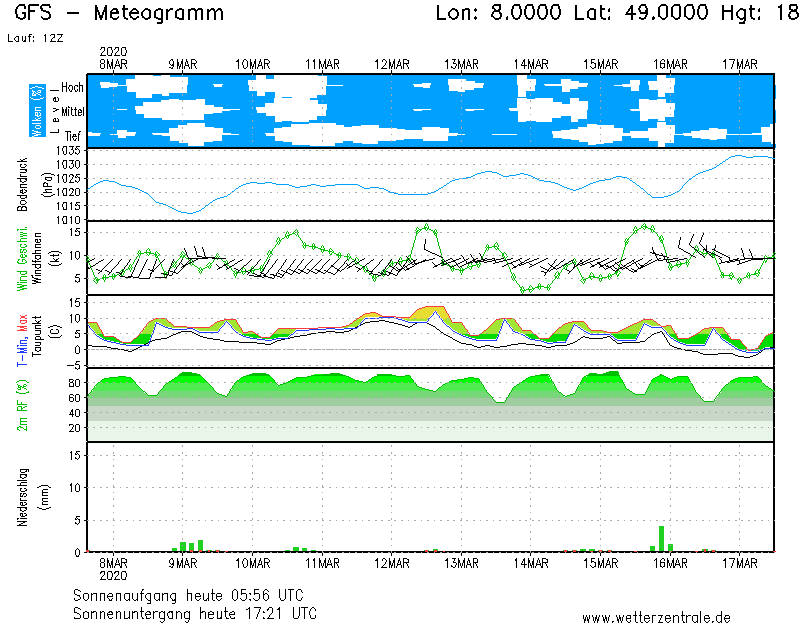The height and width of the screenshot is (625, 800).
Task: Click the "(mm)" precipitation unit label
Action: (x=45, y=497)
